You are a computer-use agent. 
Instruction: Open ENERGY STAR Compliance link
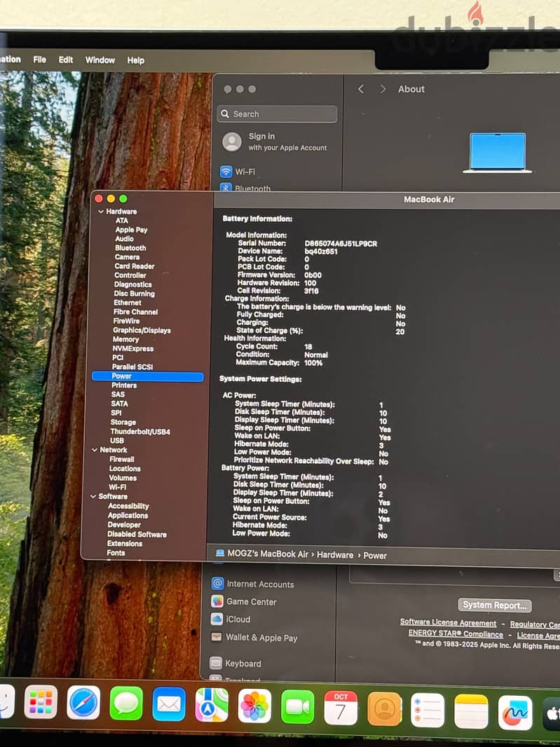click(x=456, y=633)
